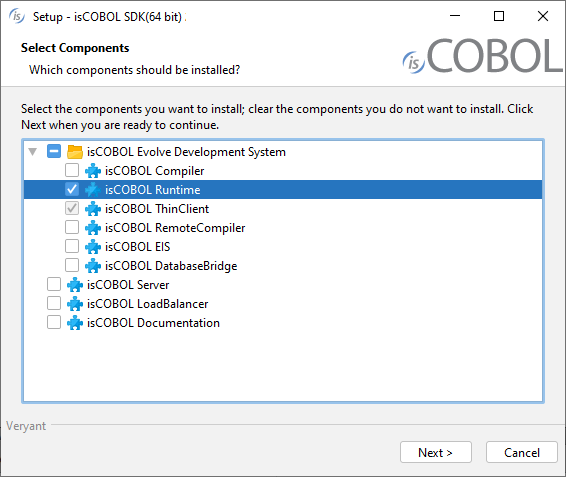
Task: Click the Next button
Action: click(x=436, y=452)
